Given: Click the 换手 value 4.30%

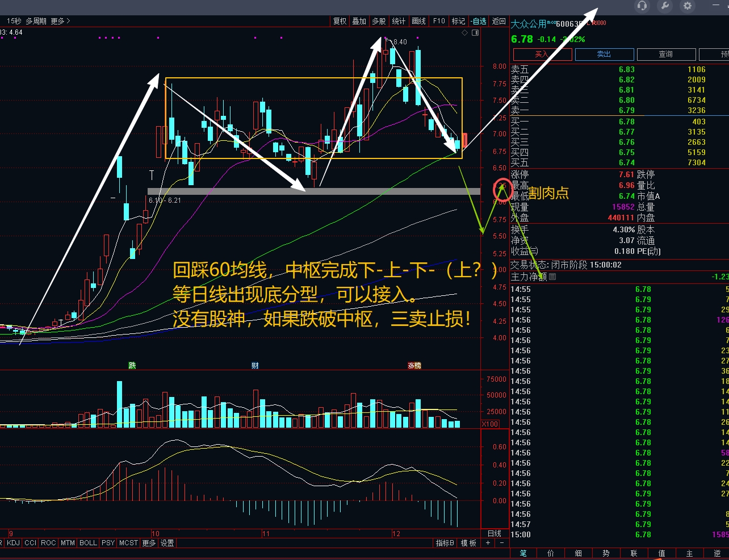Looking at the screenshot, I should [624, 229].
